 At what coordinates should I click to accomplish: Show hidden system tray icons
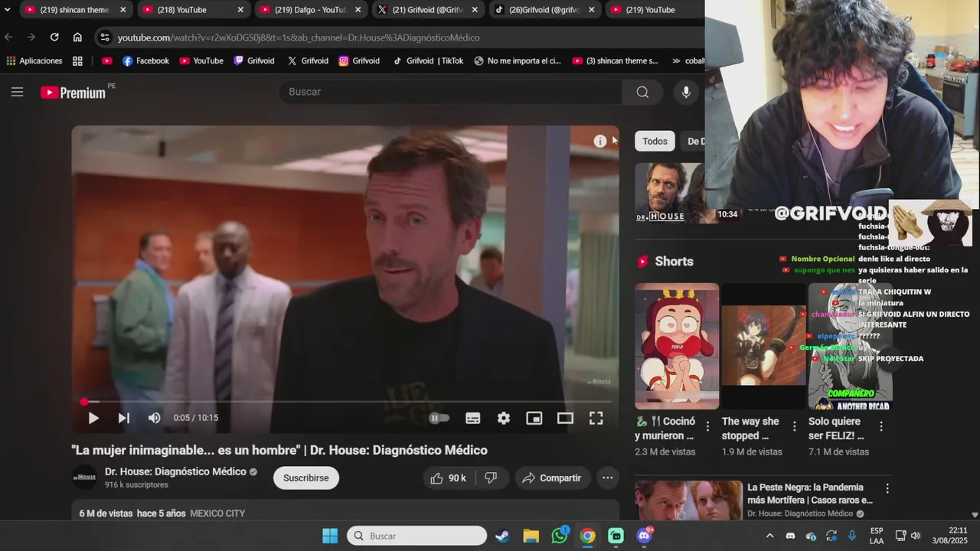[769, 536]
